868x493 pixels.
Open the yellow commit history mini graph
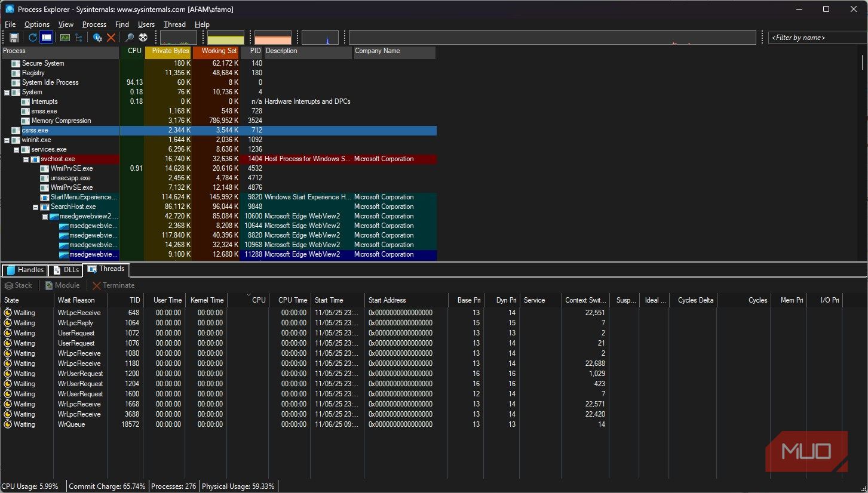point(226,38)
